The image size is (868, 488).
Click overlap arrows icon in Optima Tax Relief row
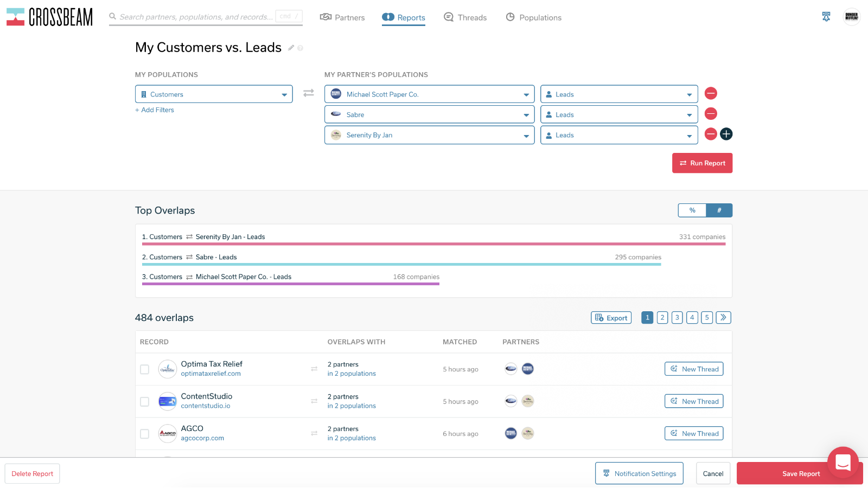[314, 369]
